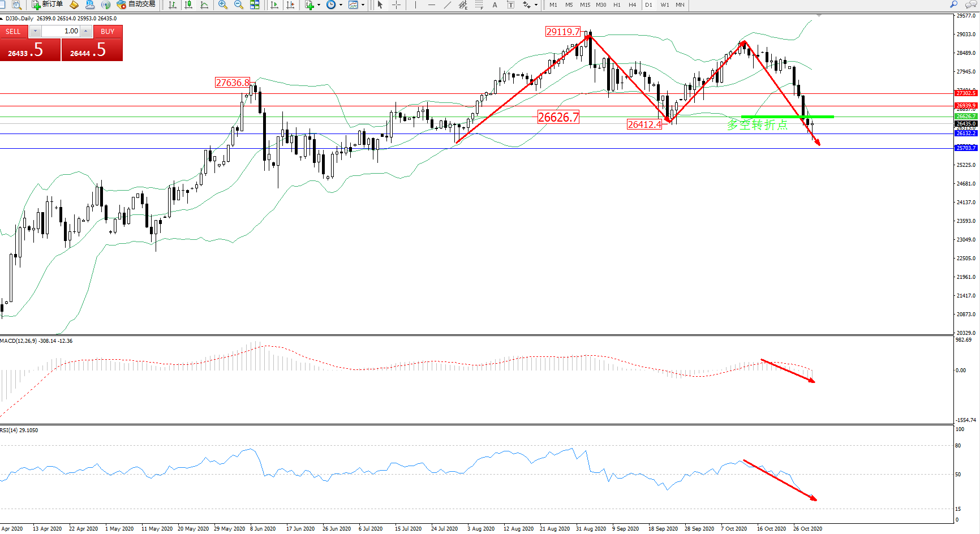Switch to W1 timeframe

tap(664, 5)
